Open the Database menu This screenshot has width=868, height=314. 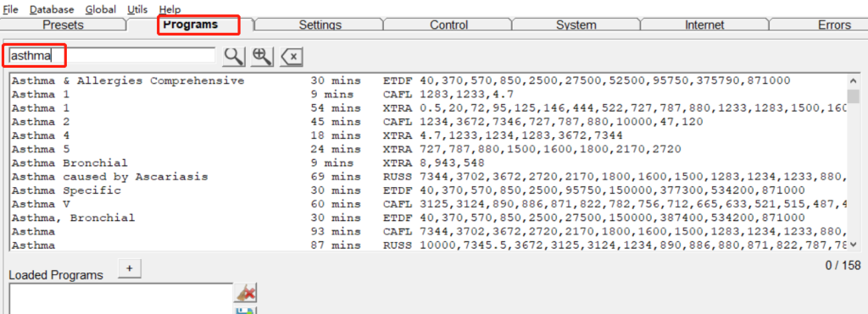(x=52, y=9)
